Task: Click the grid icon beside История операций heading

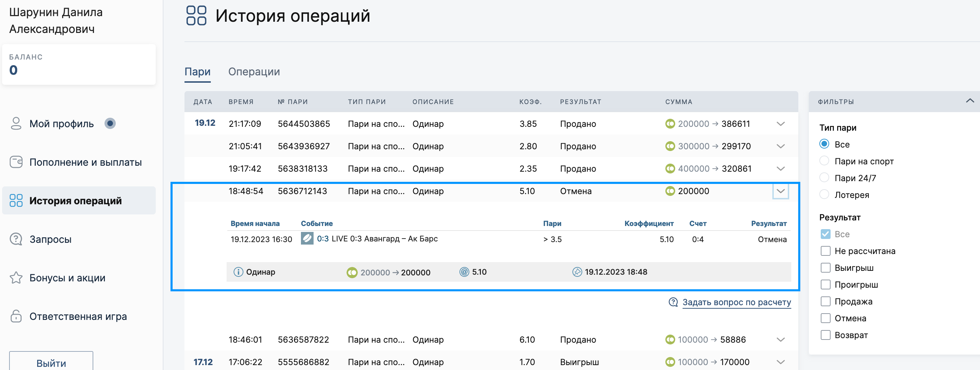Action: [x=196, y=15]
